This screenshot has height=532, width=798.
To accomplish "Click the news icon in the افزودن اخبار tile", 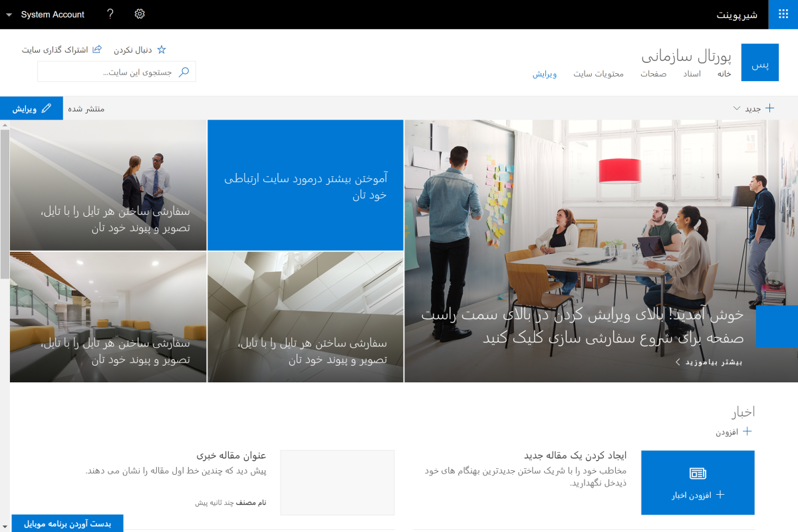I will (698, 473).
